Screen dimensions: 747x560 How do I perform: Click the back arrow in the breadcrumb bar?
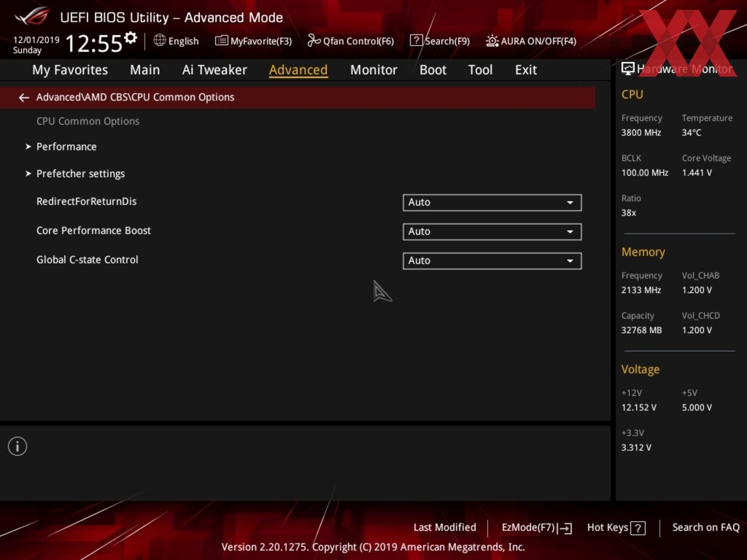(24, 98)
